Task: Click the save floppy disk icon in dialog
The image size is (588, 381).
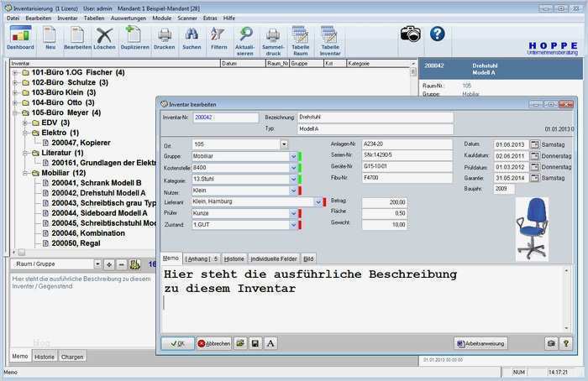Action: [x=255, y=343]
